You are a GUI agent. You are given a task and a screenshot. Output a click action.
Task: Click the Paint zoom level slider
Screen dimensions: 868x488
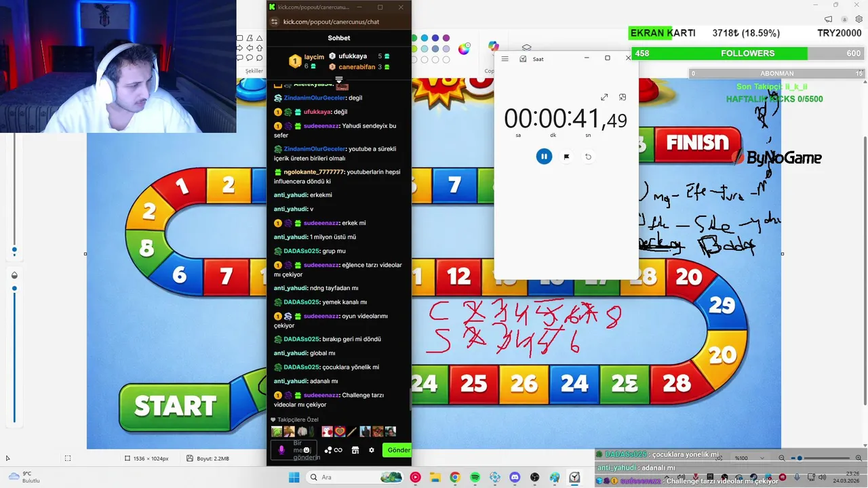(821, 458)
